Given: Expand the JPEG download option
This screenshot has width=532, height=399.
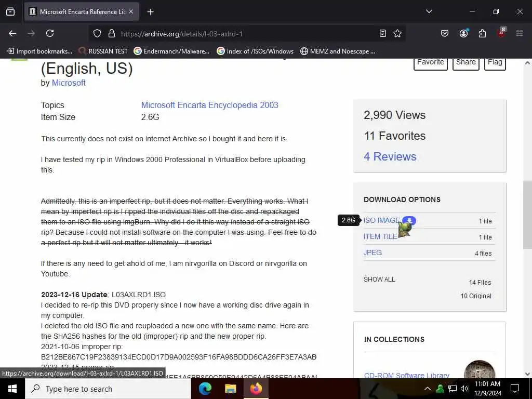Looking at the screenshot, I should point(373,253).
